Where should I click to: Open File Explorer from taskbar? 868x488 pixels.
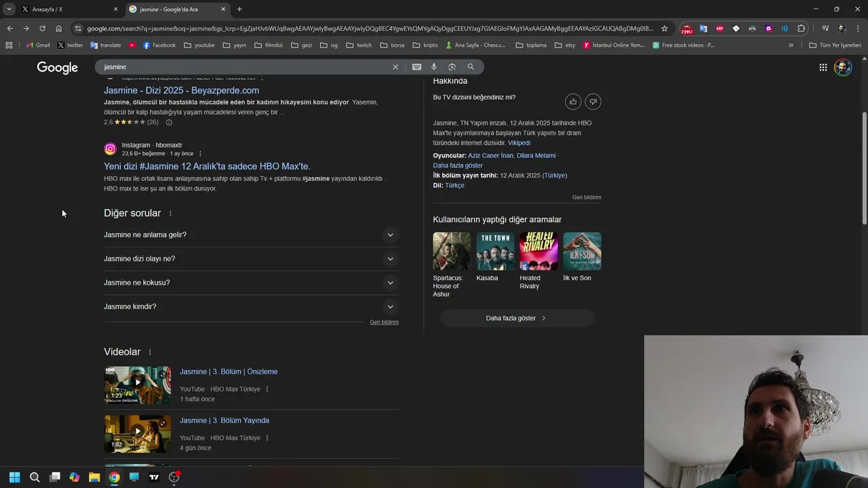click(x=94, y=477)
